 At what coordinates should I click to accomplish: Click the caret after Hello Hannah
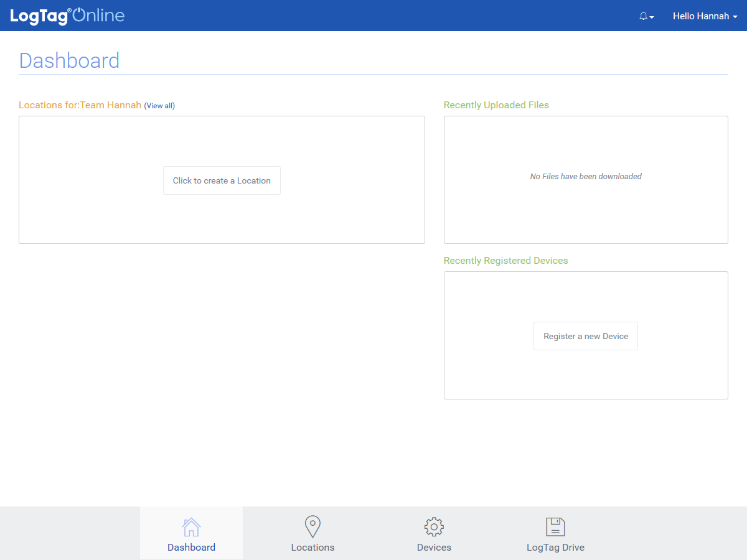click(735, 17)
